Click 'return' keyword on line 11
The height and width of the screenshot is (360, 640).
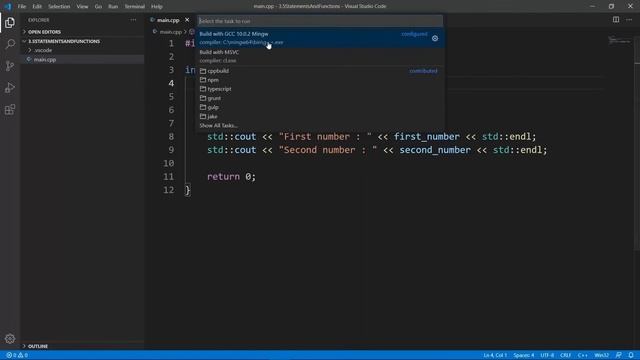pos(223,177)
